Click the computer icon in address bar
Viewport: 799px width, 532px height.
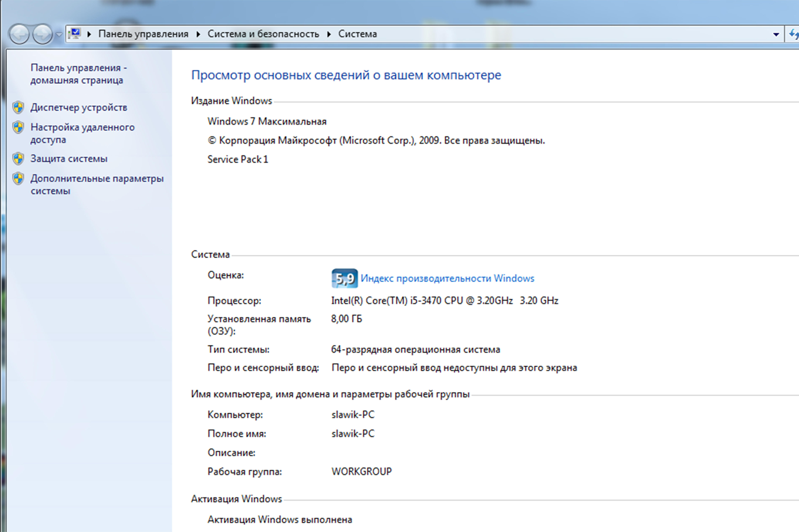tap(75, 34)
